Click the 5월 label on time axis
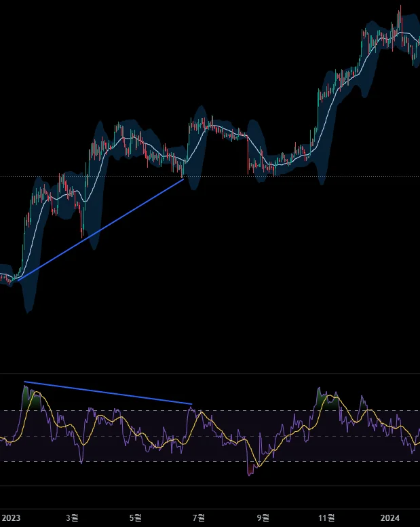The width and height of the screenshot is (420, 527). pyautogui.click(x=135, y=518)
